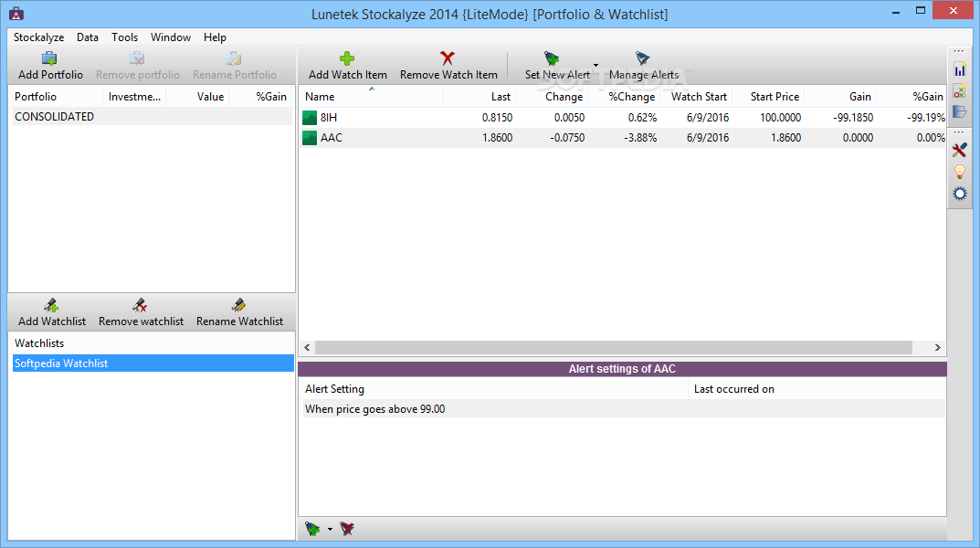
Task: Select the Softpedia Watchlist entry
Action: pyautogui.click(x=153, y=363)
